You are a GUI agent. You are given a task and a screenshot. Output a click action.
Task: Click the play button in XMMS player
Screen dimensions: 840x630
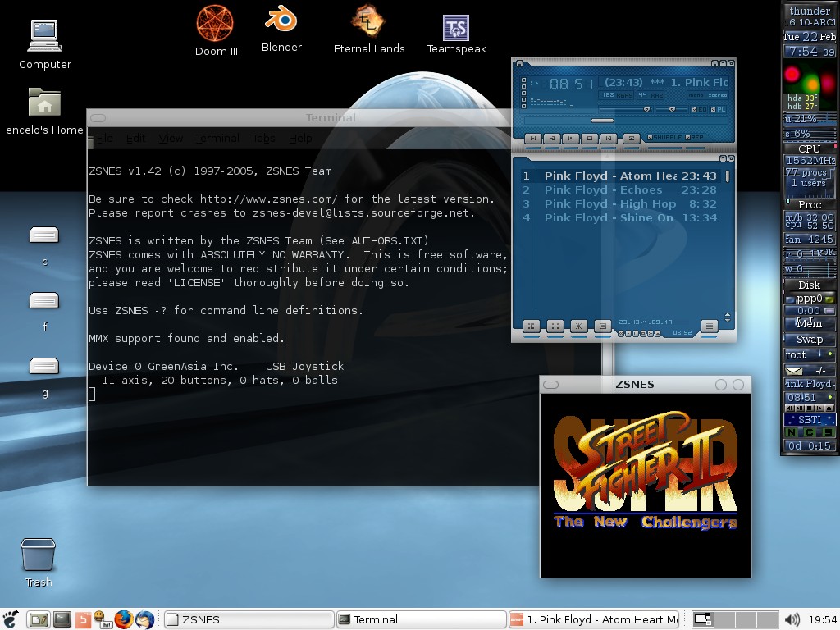(552, 138)
